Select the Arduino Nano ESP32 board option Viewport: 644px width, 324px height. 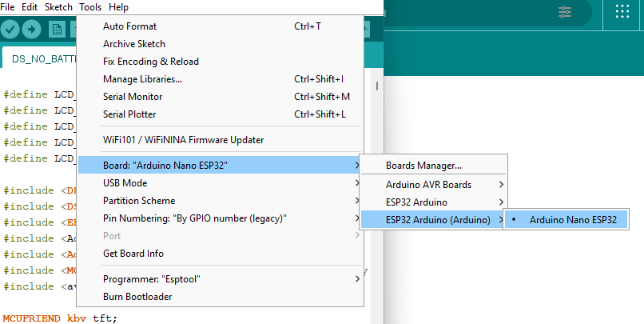pyautogui.click(x=566, y=220)
